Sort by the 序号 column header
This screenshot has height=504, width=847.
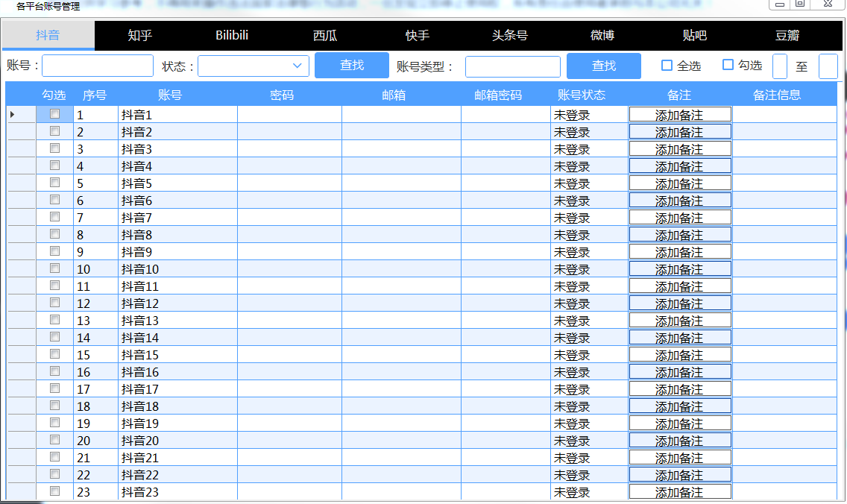[95, 95]
